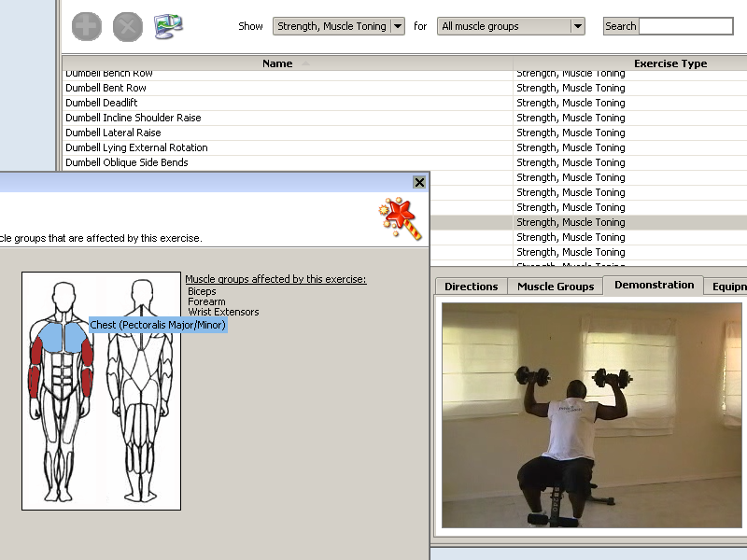
Task: Click the magic wand wizard icon
Action: coord(401,217)
